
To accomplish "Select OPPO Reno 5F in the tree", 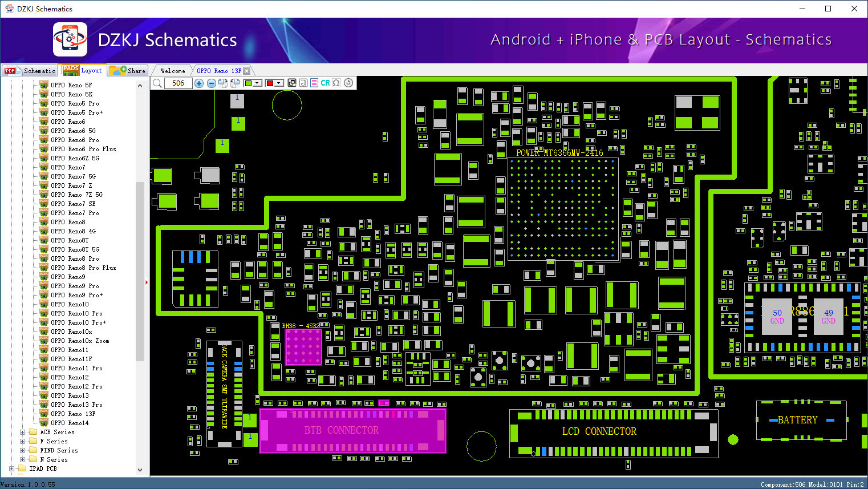I will 71,85.
